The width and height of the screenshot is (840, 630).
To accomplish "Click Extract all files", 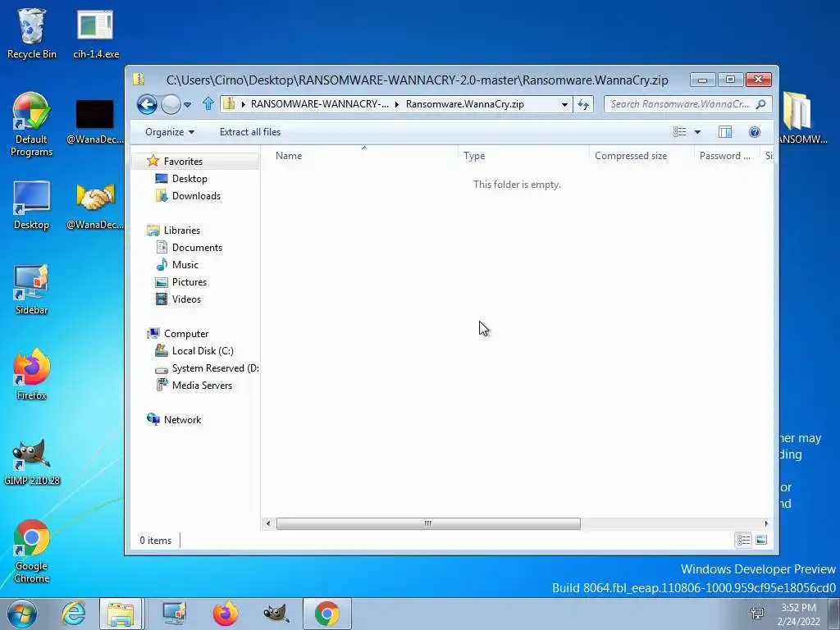I will [249, 132].
